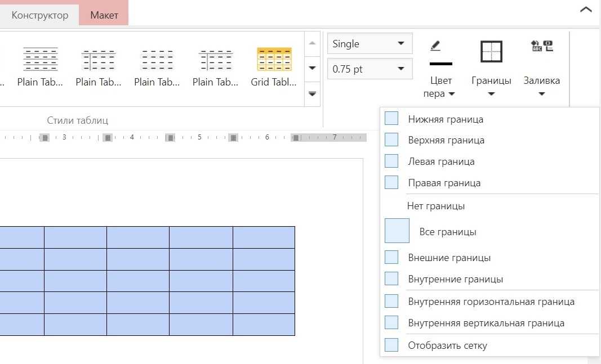601x364 pixels.
Task: Select the outside borders icon
Action: [x=391, y=257]
